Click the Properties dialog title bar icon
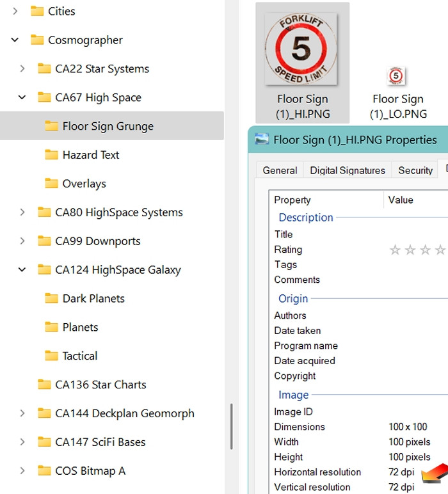Image resolution: width=448 pixels, height=494 pixels. pos(262,139)
